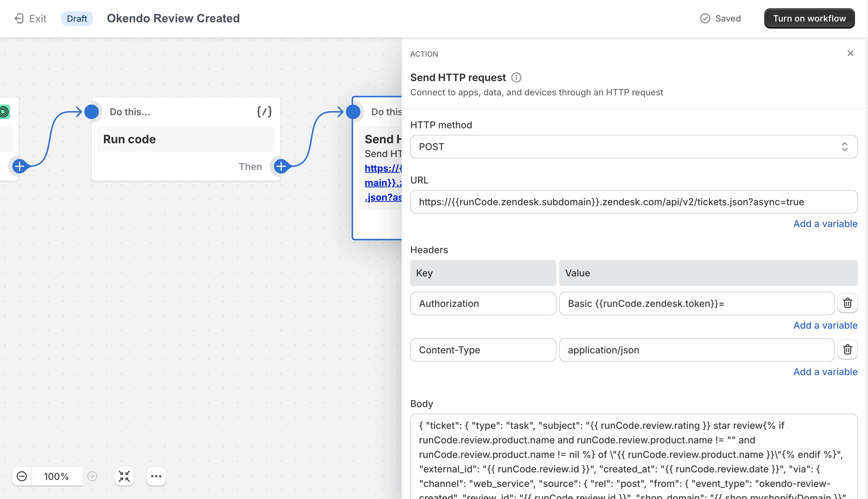Click the code braces icon on Run code

click(264, 112)
